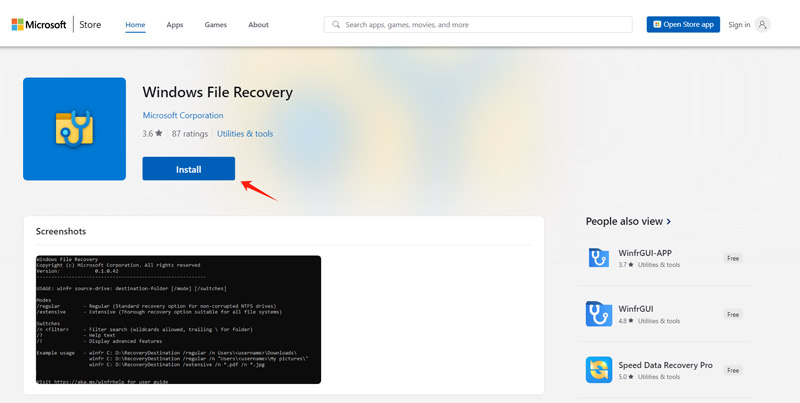Screen dimensions: 800x403
Task: Open the command-line screenshot thumbnail
Action: (x=179, y=320)
